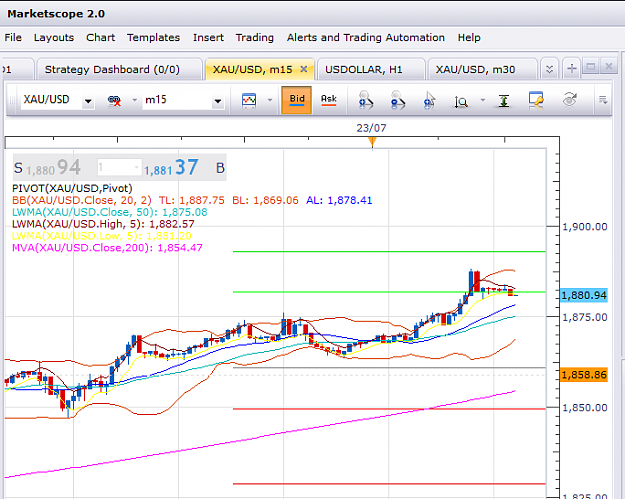This screenshot has width=625, height=499.
Task: Open the toolbar overflow options
Action: 603,100
